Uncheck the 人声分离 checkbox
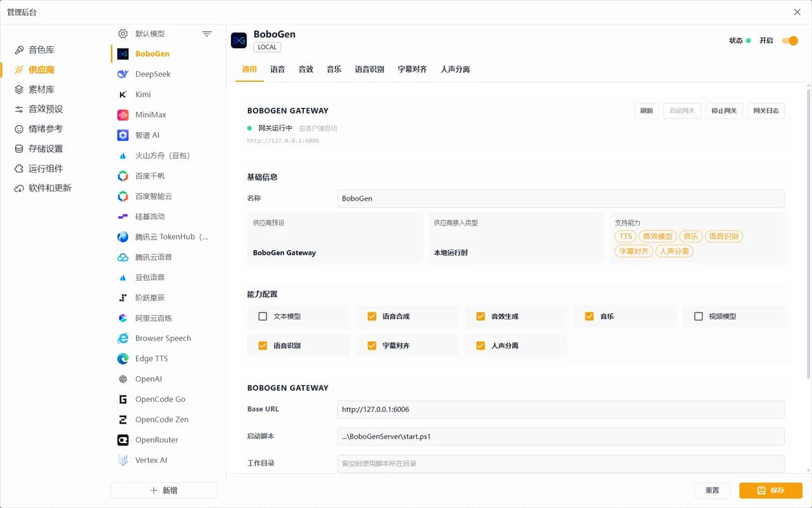 (481, 345)
